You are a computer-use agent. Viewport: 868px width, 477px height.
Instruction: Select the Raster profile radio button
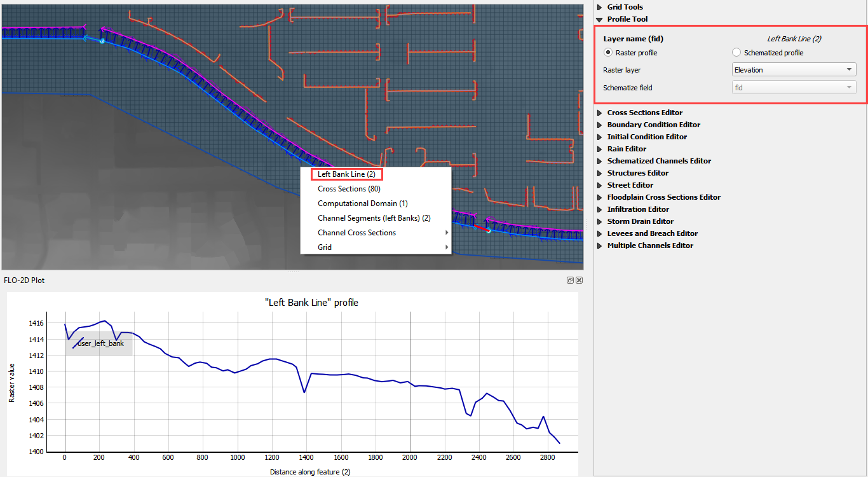coord(608,53)
